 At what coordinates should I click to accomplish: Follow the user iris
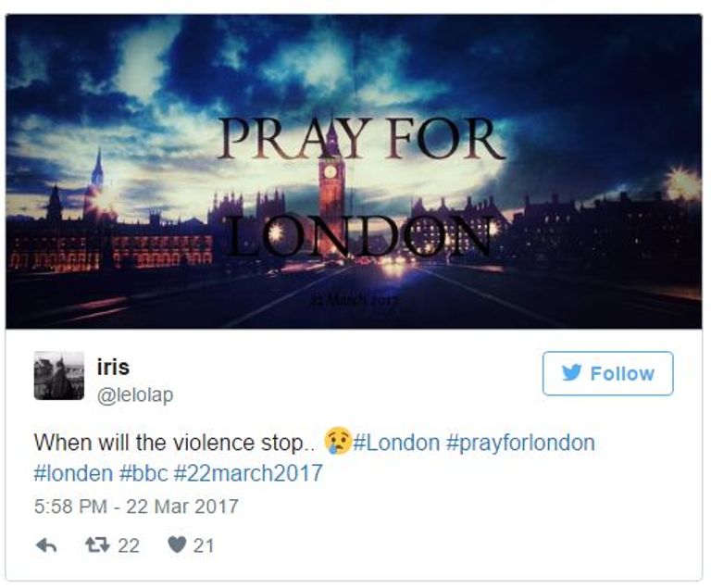[607, 373]
